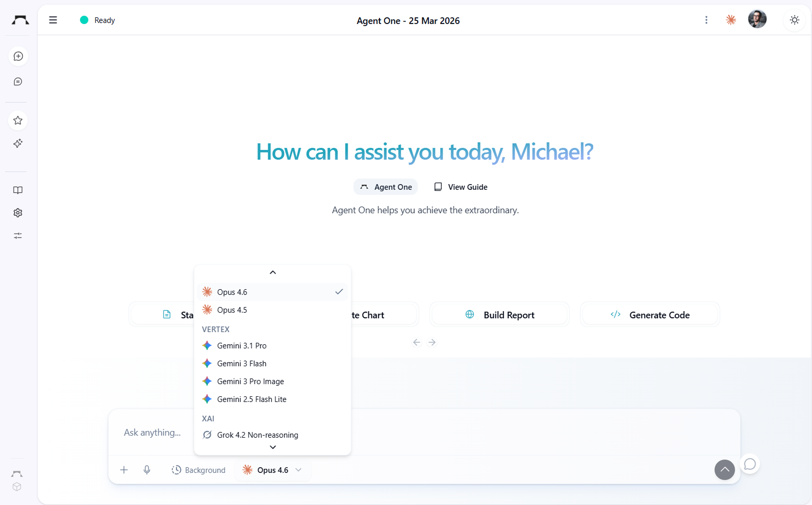
Task: Open the hamburger menu
Action: [x=53, y=20]
